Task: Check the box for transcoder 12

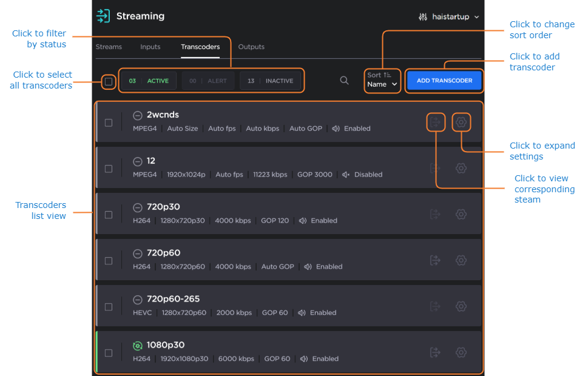Action: 109,169
